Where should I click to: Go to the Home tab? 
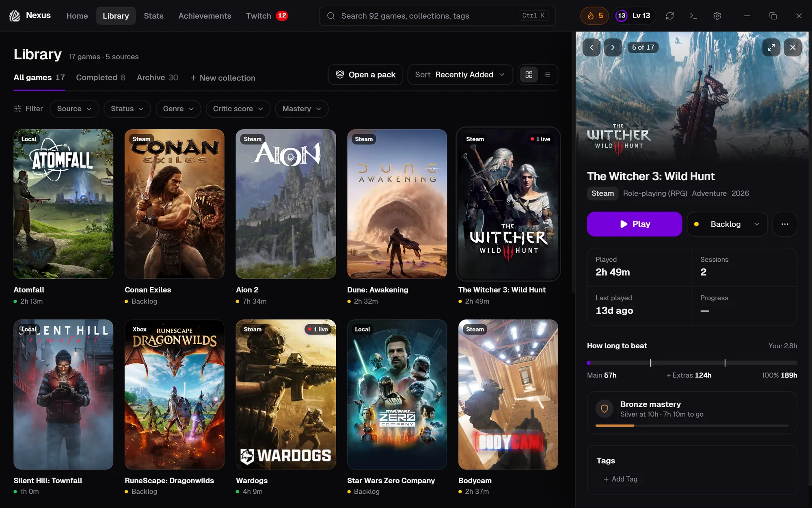pos(77,16)
